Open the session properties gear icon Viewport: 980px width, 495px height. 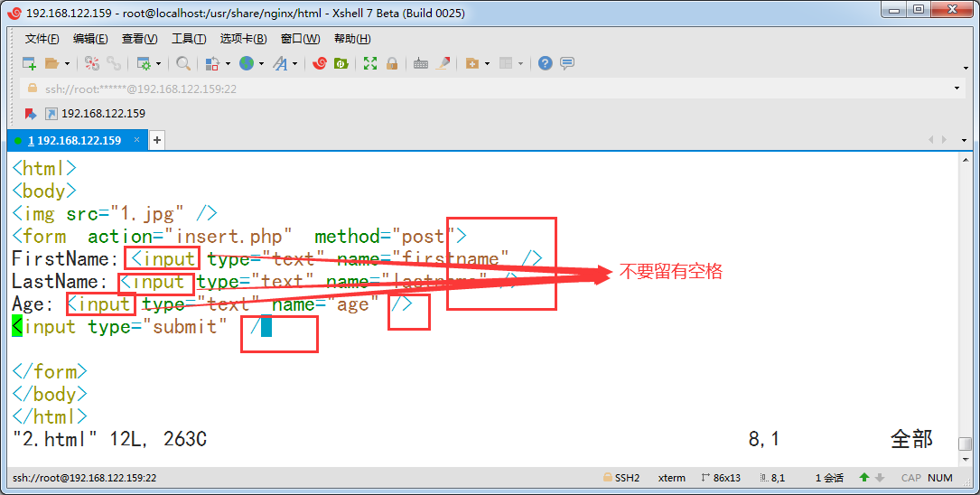coord(144,63)
